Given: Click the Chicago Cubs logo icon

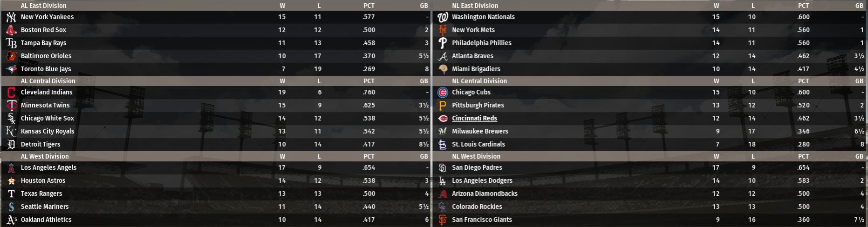Looking at the screenshot, I should click(443, 93).
